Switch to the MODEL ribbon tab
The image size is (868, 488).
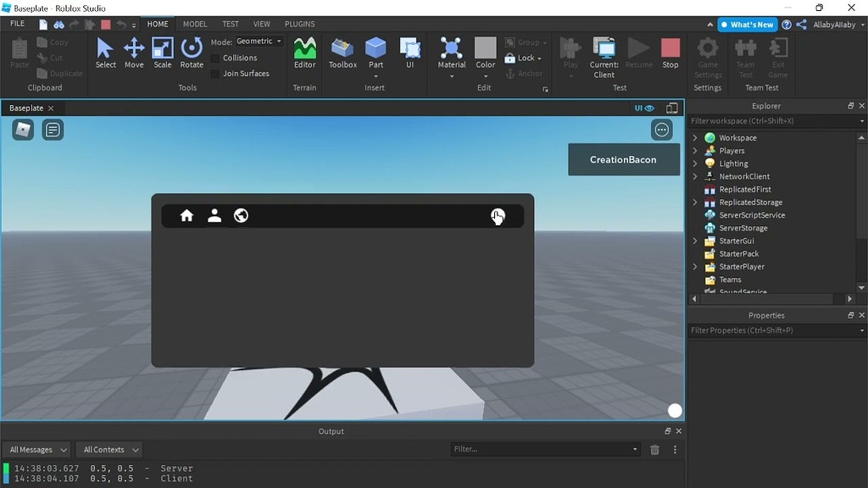click(194, 24)
